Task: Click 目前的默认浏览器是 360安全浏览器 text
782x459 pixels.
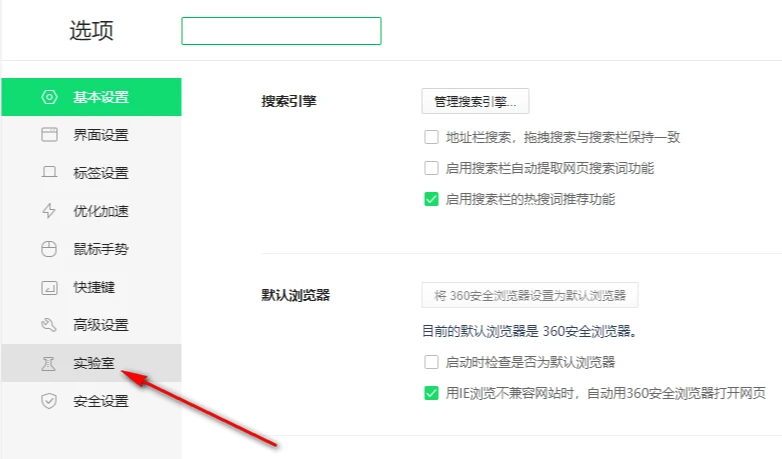Action: [x=530, y=331]
